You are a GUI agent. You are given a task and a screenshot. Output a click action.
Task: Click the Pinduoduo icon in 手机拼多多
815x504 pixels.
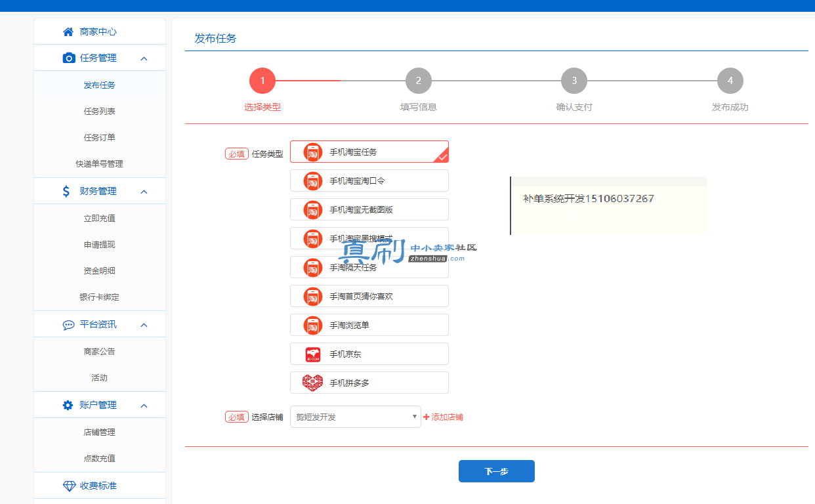[313, 383]
